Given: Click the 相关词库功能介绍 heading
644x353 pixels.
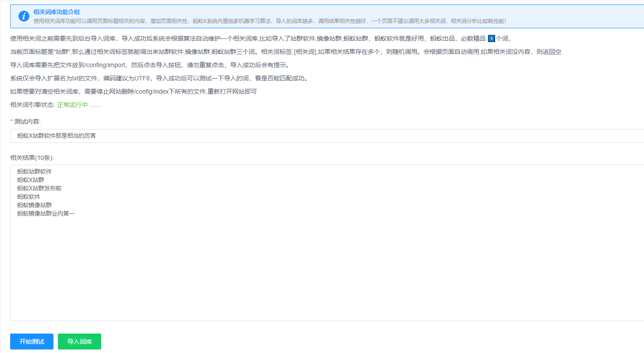Looking at the screenshot, I should click(x=57, y=12).
